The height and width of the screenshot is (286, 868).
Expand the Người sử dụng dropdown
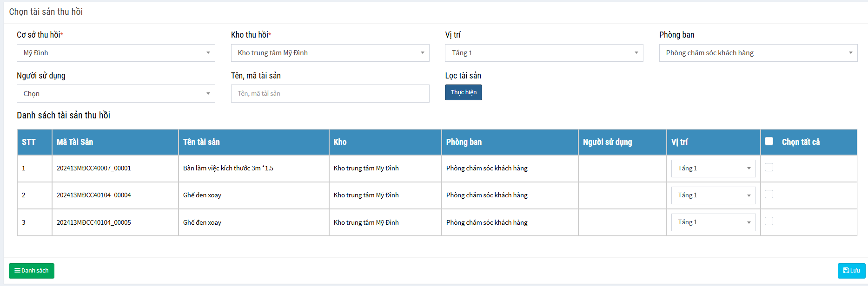(116, 94)
